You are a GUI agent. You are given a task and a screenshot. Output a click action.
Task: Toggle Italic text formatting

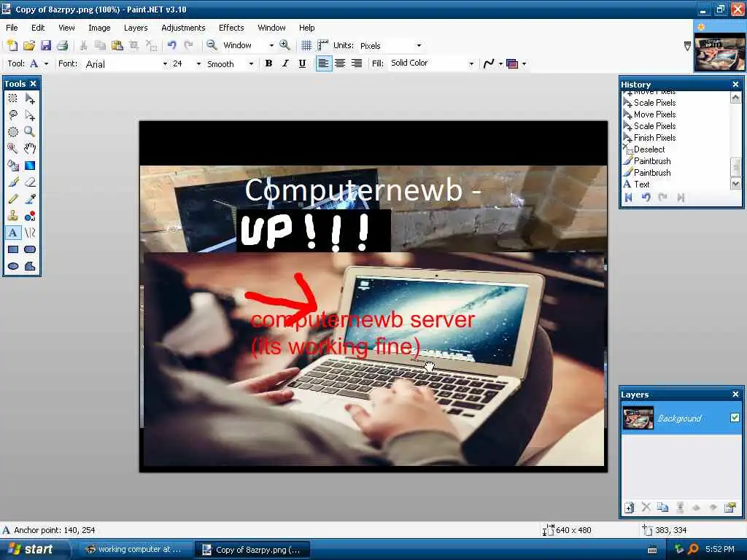point(285,63)
